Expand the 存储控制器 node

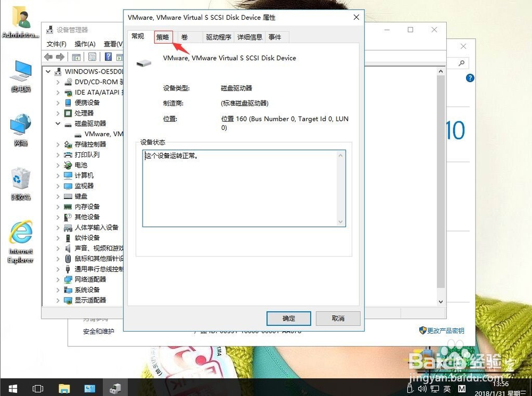57,145
